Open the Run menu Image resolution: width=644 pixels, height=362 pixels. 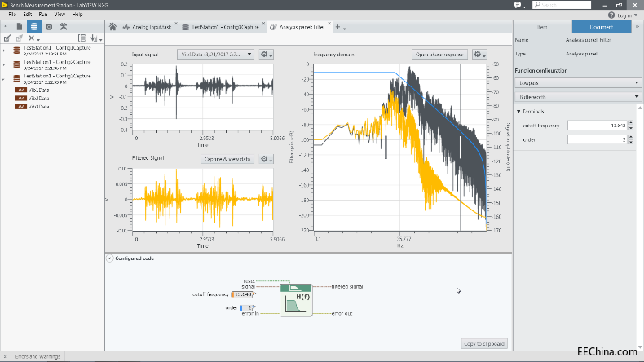[43, 15]
